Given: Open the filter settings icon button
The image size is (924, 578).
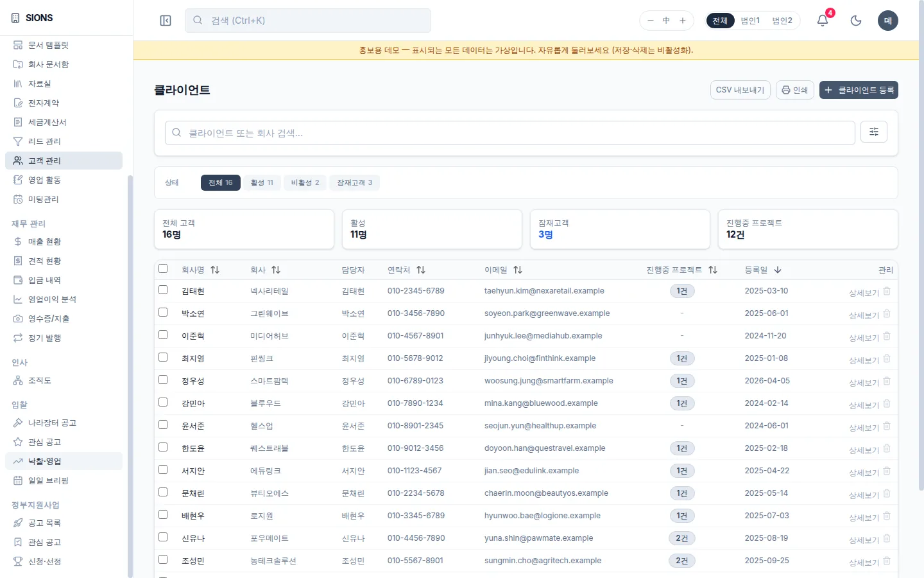Looking at the screenshot, I should coord(874,132).
